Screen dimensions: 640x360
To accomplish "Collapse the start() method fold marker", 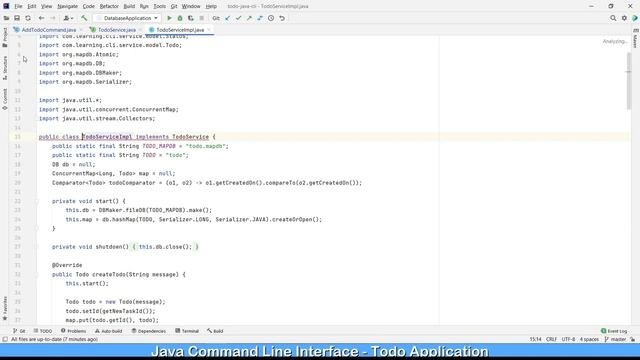I will tap(36, 201).
